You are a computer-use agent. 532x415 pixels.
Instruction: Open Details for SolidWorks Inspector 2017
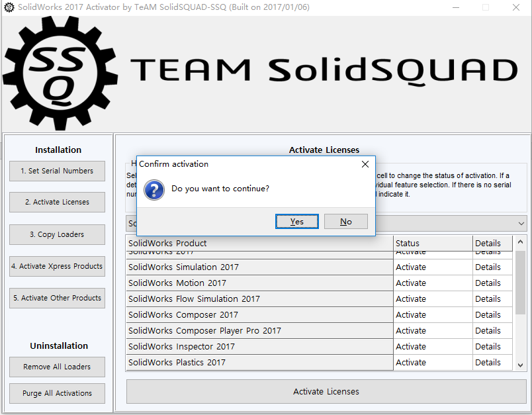(492, 347)
